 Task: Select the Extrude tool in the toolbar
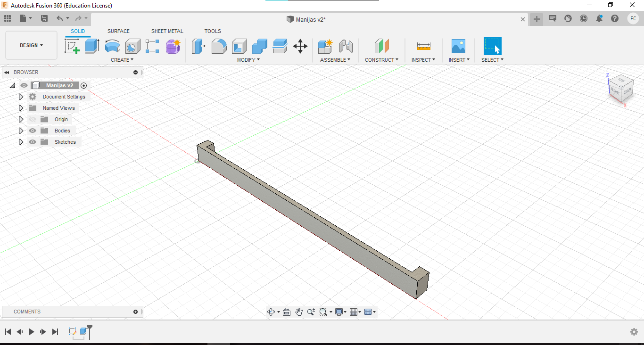pos(92,46)
